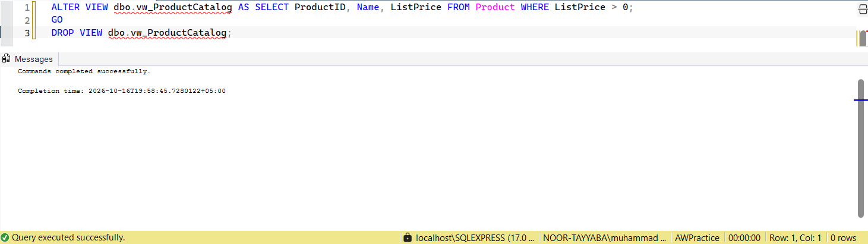Click the Name column in the SELECT list
Screen dimensions: 868x244
tap(368, 8)
